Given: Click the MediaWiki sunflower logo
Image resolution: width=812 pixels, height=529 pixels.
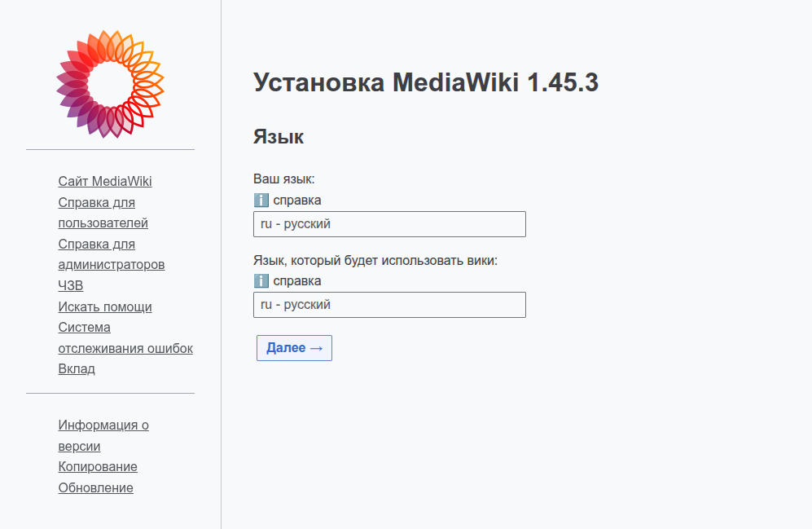Looking at the screenshot, I should pyautogui.click(x=111, y=85).
